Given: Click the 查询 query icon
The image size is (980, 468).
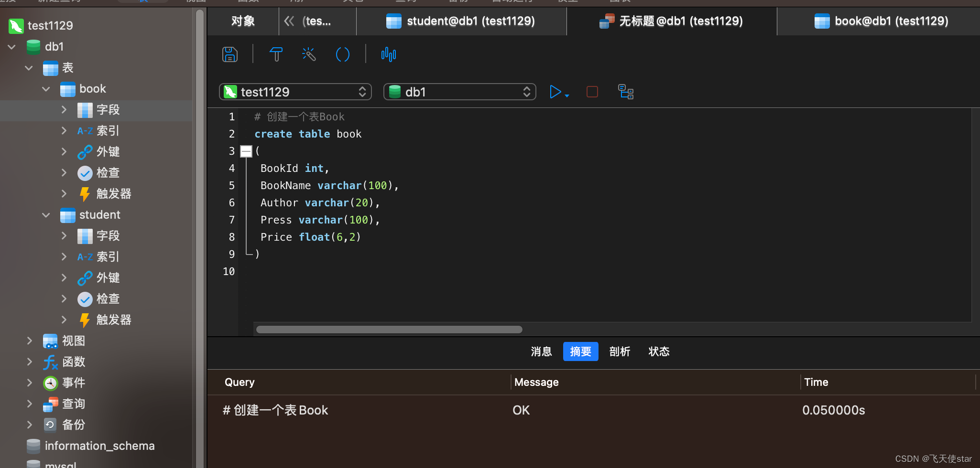Looking at the screenshot, I should coord(51,404).
